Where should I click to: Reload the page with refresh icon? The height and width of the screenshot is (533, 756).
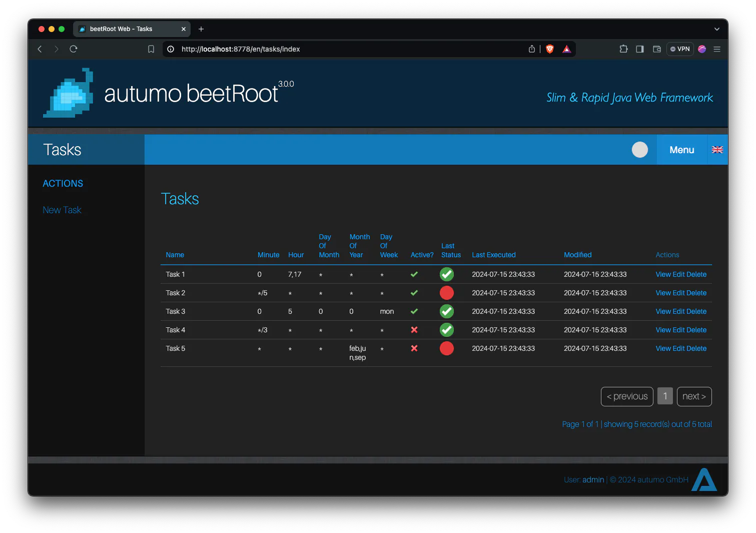74,49
